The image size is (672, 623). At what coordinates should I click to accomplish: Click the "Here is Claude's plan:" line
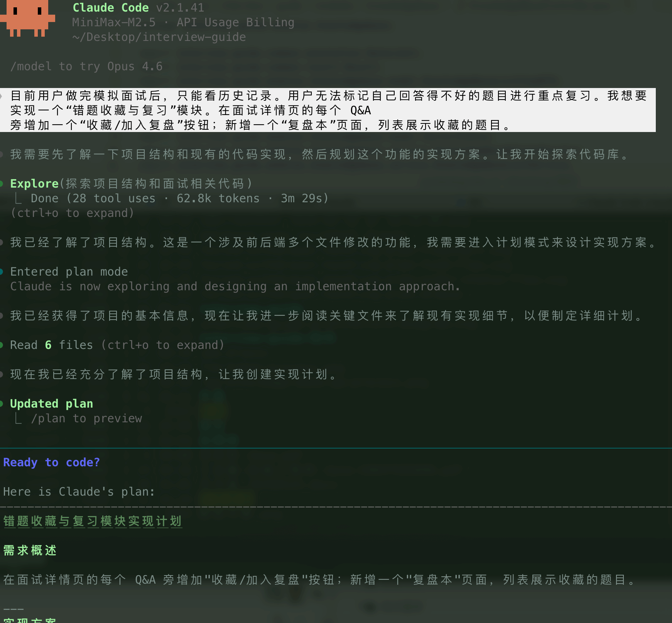[79, 492]
